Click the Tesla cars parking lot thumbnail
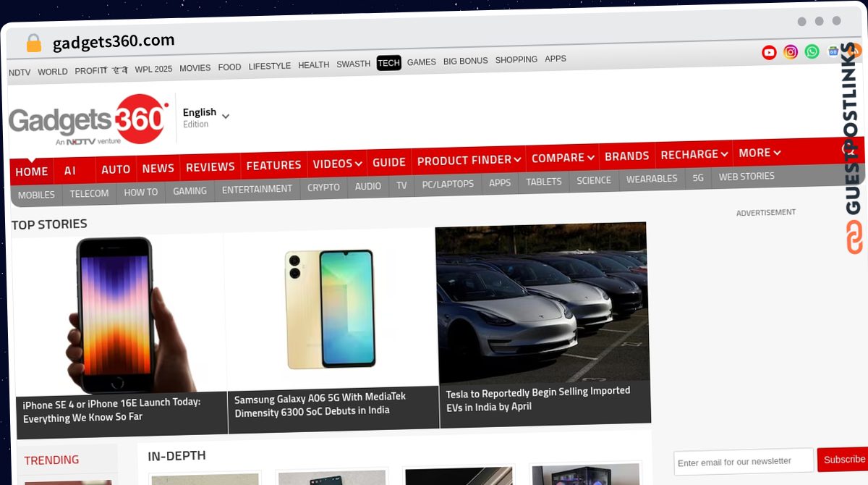The image size is (868, 485). coord(542,303)
